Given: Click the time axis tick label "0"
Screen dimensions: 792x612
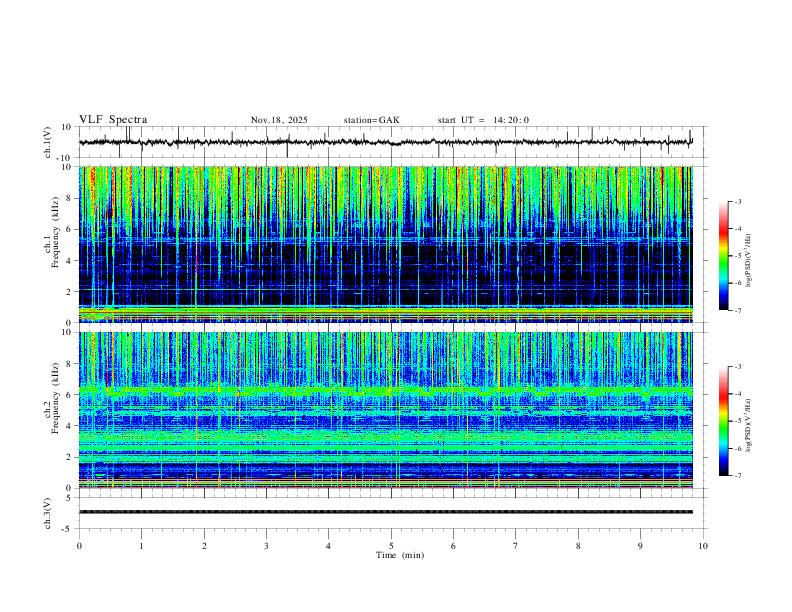Looking at the screenshot, I should point(79,546).
